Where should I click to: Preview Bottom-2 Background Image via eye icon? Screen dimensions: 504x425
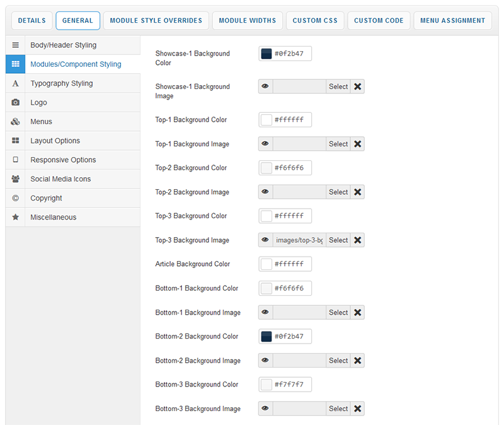click(265, 360)
